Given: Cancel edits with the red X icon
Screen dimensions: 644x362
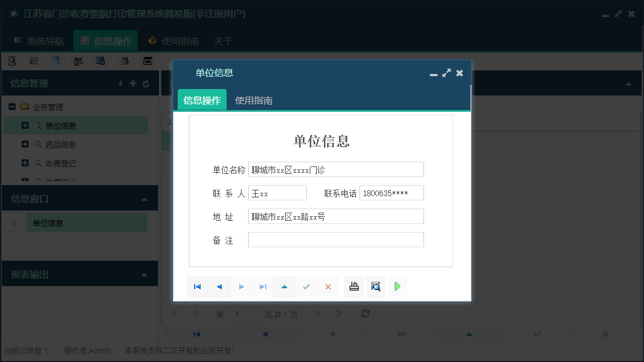Looking at the screenshot, I should 328,286.
